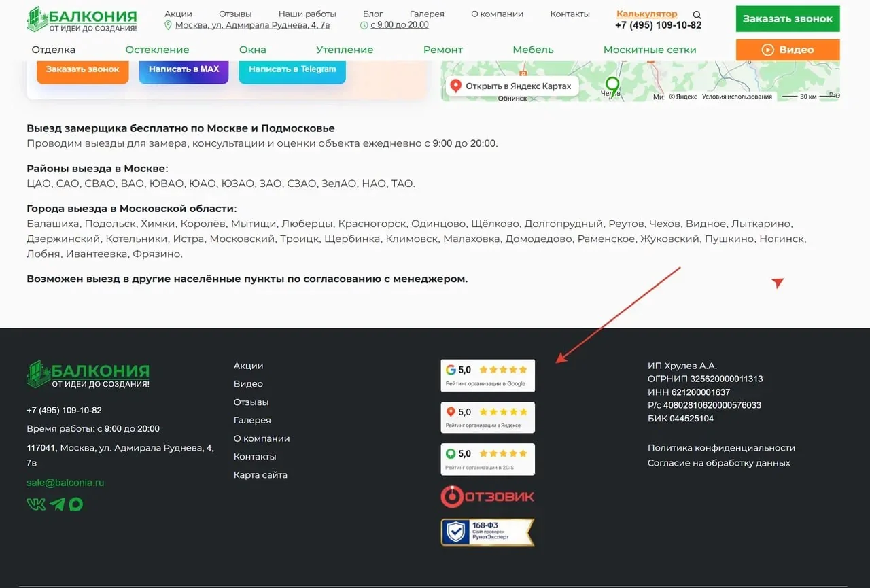Open Видео in the footer menu
Image resolution: width=870 pixels, height=588 pixels.
point(248,384)
